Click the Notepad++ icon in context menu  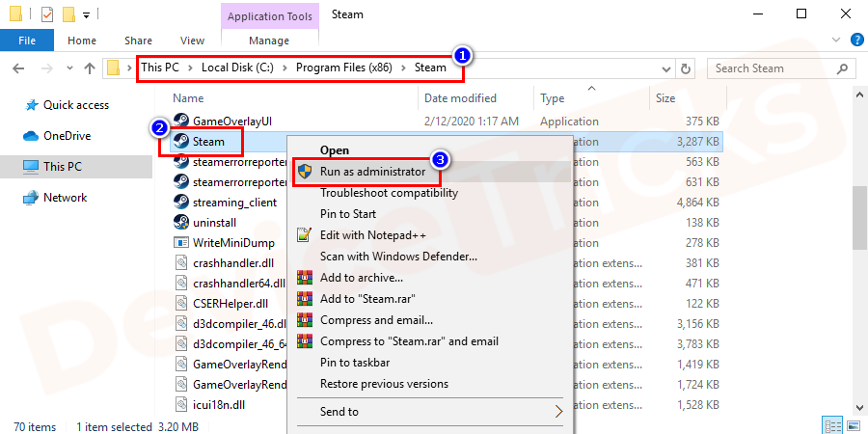[305, 234]
